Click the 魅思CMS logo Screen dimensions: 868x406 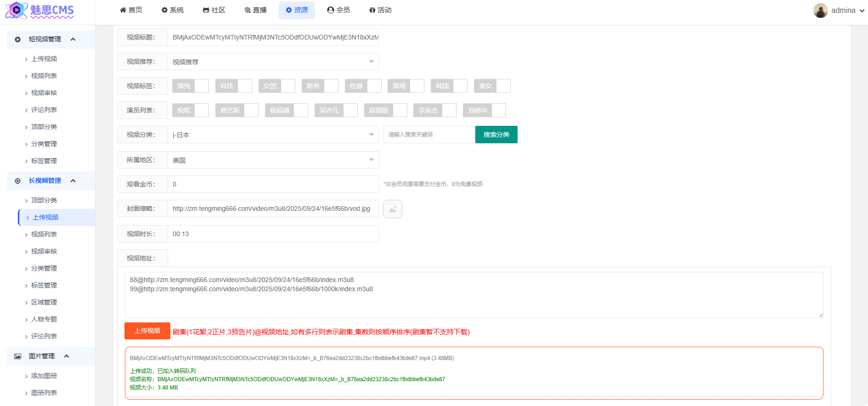point(39,10)
